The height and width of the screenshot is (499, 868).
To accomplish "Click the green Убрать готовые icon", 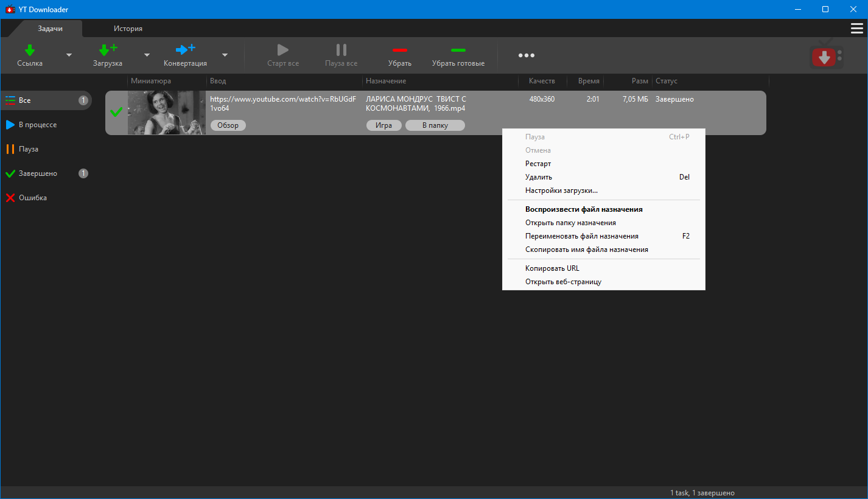I will click(458, 50).
